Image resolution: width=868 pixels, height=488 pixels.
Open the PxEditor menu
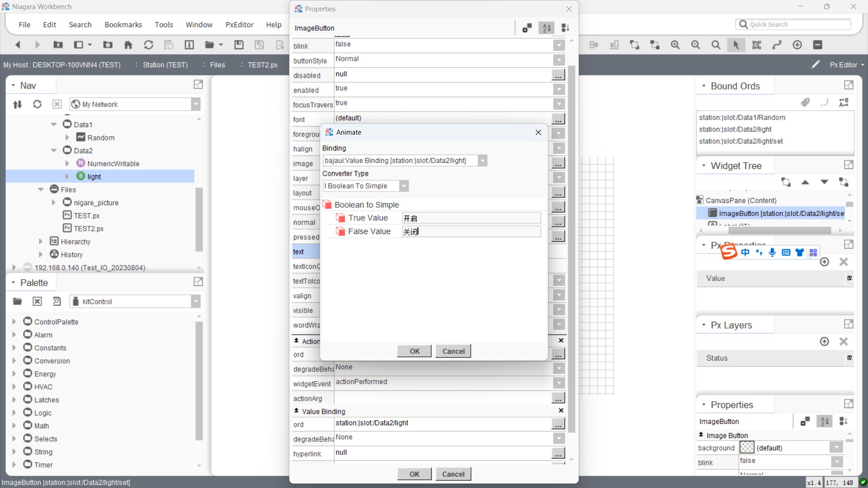(x=239, y=24)
